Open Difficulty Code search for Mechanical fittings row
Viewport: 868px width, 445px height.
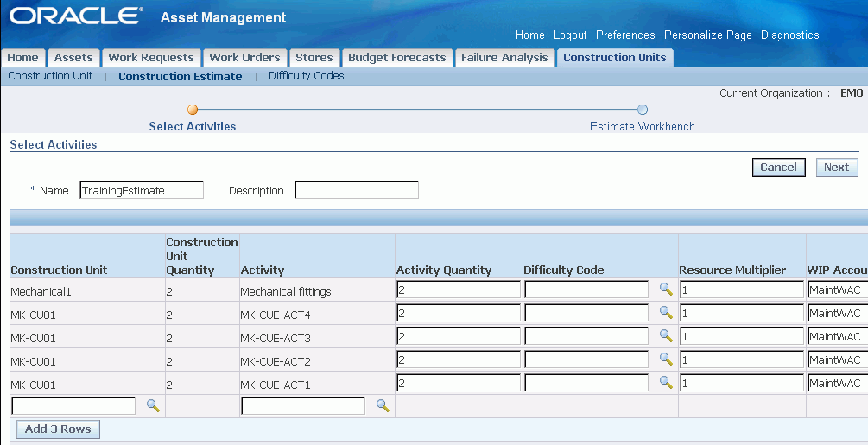(x=666, y=289)
